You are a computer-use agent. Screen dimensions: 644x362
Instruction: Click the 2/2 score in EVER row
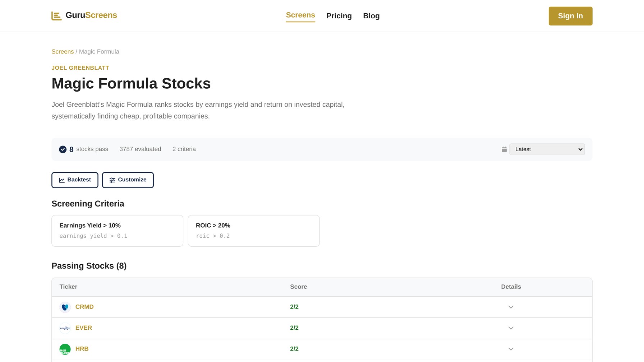pos(294,328)
